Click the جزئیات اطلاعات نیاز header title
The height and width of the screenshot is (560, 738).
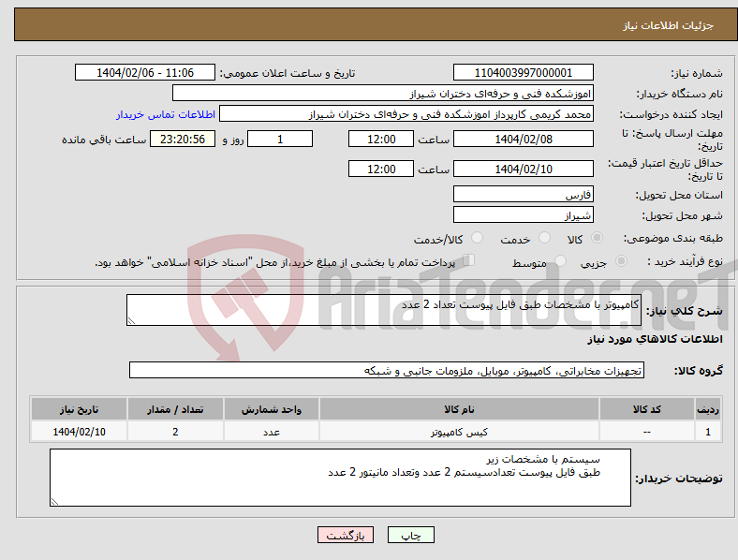point(669,25)
